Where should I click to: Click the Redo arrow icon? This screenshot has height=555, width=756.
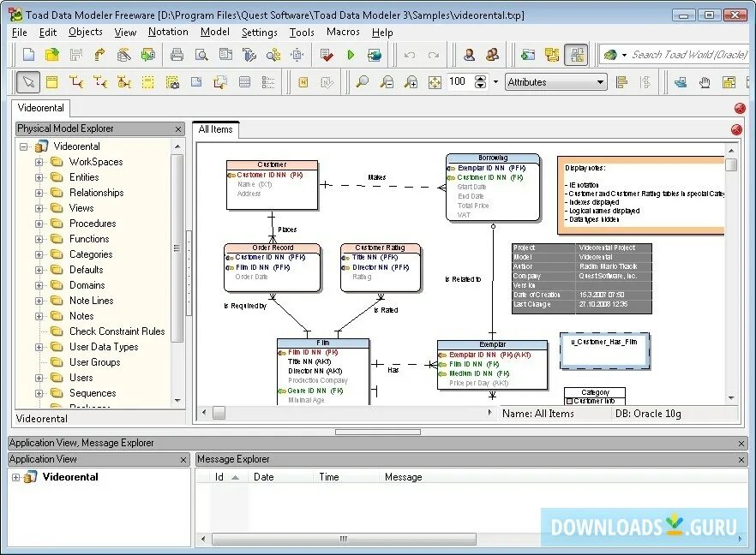434,55
